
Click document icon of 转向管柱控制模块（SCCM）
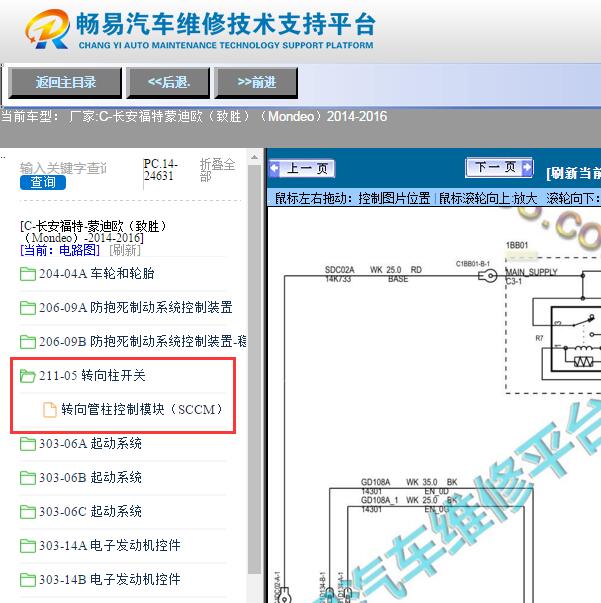[50, 410]
